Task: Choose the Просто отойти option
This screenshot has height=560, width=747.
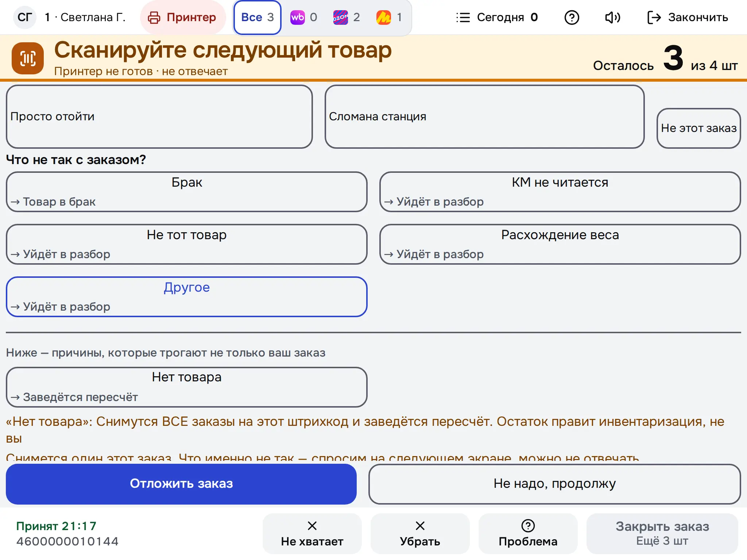Action: click(159, 117)
